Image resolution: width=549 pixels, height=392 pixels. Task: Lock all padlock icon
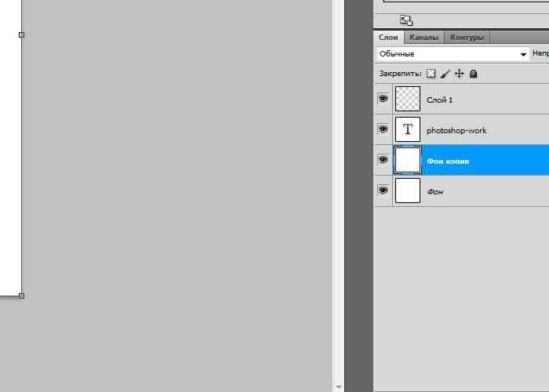[x=474, y=74]
